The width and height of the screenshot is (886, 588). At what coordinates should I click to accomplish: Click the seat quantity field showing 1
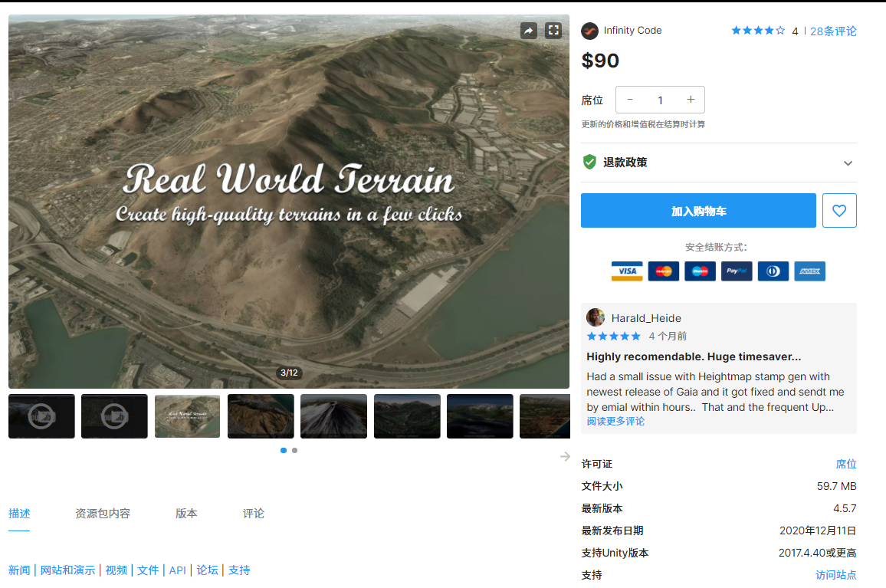(660, 100)
